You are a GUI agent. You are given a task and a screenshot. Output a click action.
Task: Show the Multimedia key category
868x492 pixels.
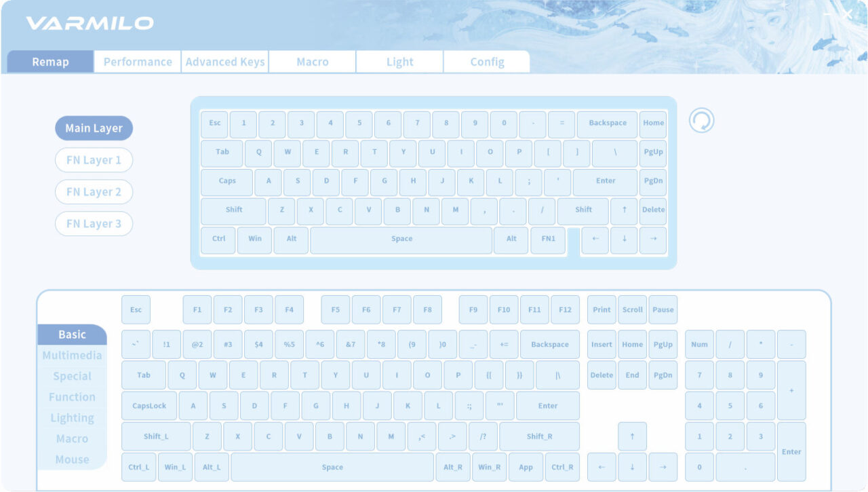tap(72, 356)
